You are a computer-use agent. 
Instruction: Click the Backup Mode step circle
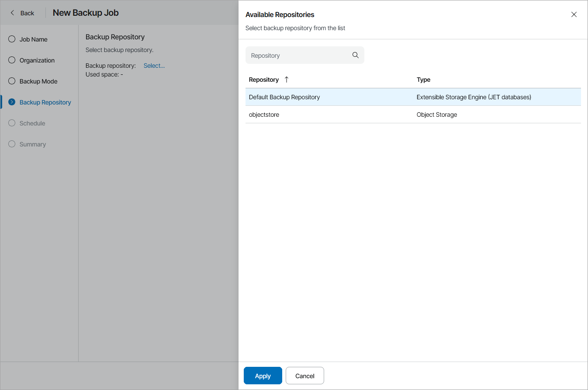[12, 81]
